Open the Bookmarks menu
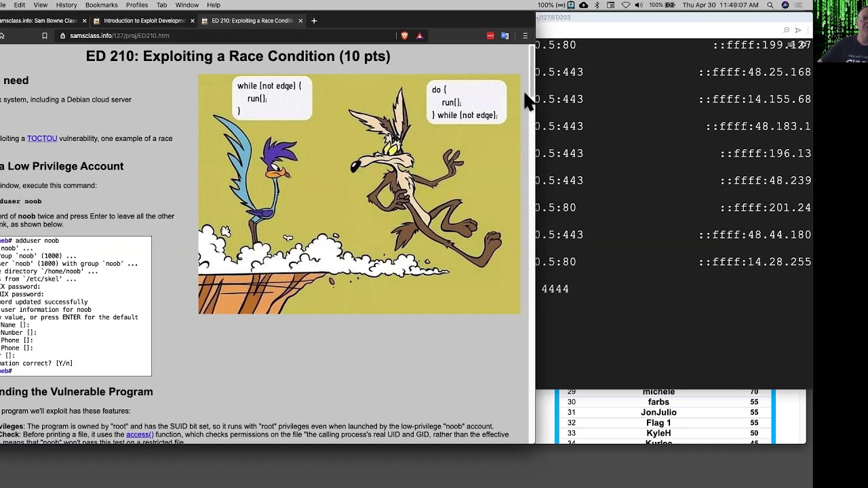This screenshot has width=868, height=488. 102,5
